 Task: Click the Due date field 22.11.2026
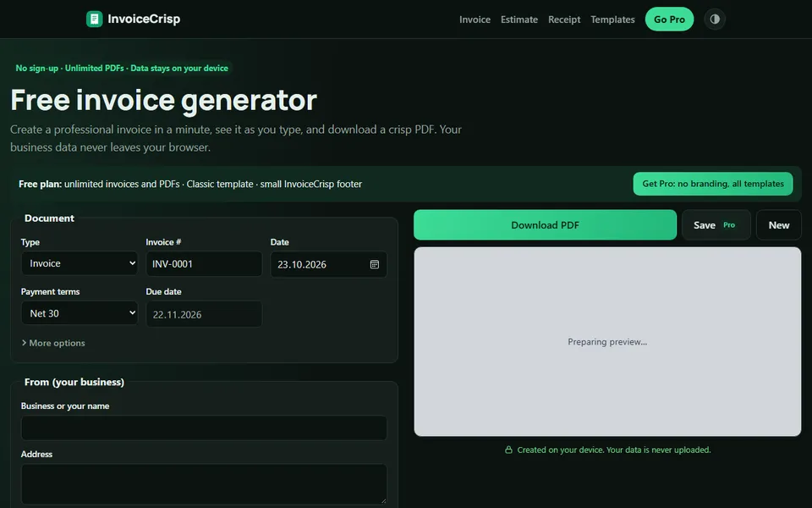204,314
